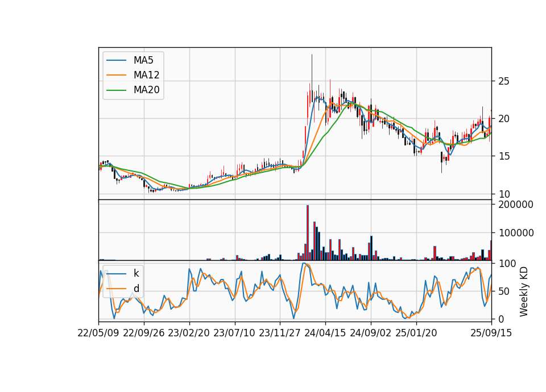Click the KD axis value 50
The height and width of the screenshot is (392, 546).
point(504,291)
